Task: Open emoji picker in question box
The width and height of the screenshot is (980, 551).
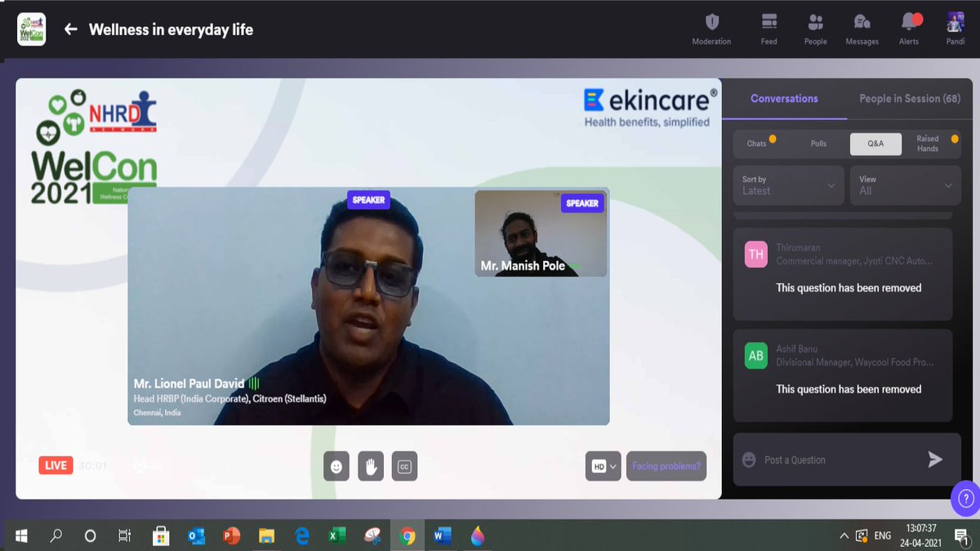Action: [749, 460]
